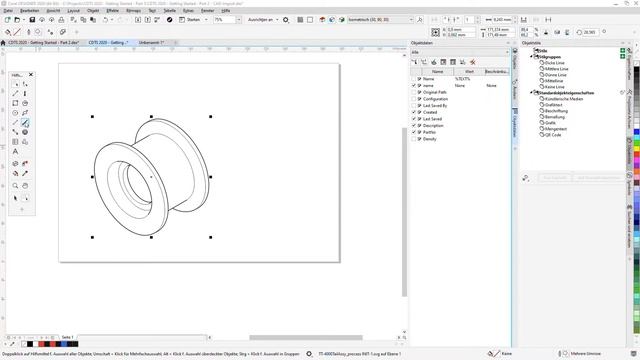Open the Ausrichten an dropdown
The height and width of the screenshot is (360, 640).
point(277,20)
